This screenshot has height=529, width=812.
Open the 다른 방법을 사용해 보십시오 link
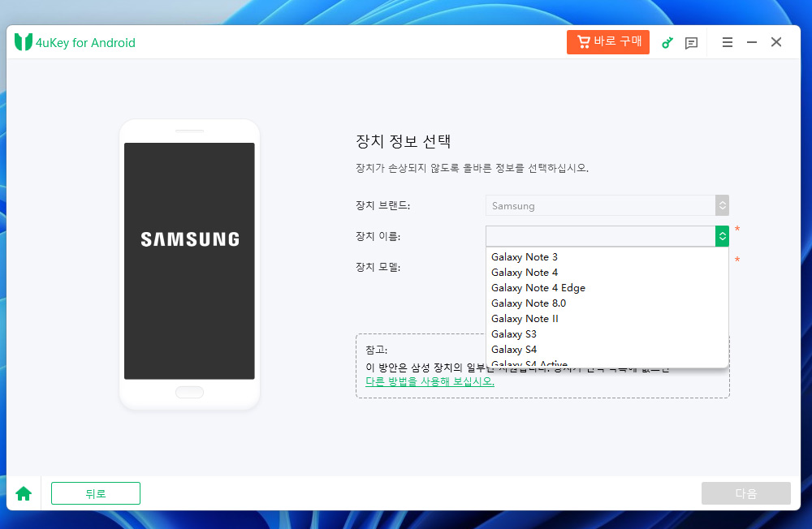coord(430,381)
